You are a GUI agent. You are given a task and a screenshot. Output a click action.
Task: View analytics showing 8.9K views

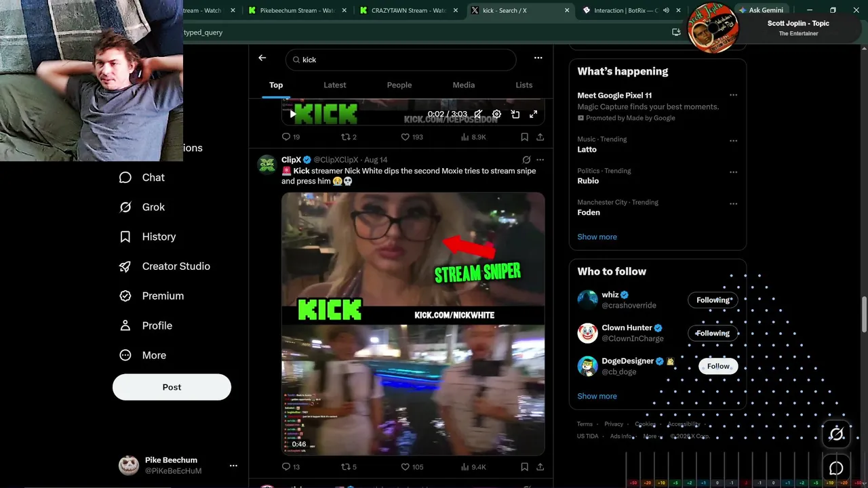pos(473,137)
